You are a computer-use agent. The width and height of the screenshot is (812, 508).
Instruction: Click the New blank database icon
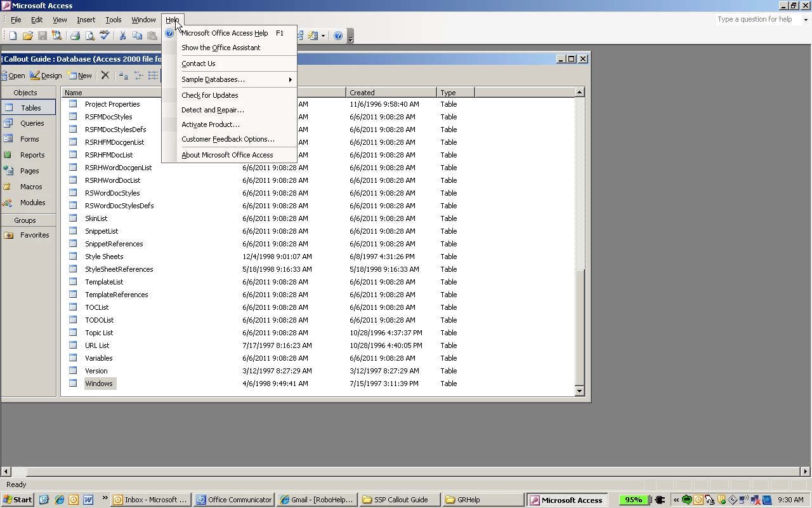(13, 36)
